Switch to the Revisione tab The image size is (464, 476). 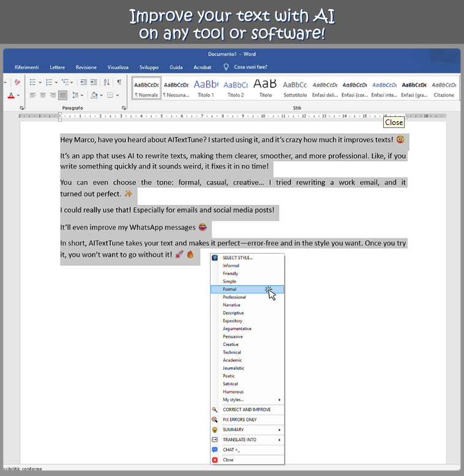point(86,67)
